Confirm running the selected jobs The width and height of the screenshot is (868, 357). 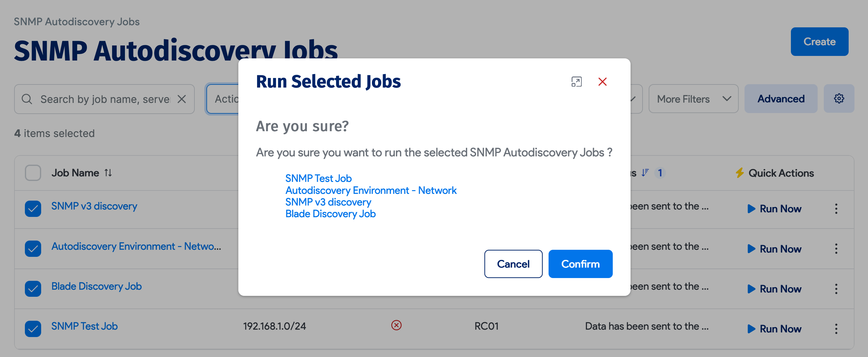point(580,264)
